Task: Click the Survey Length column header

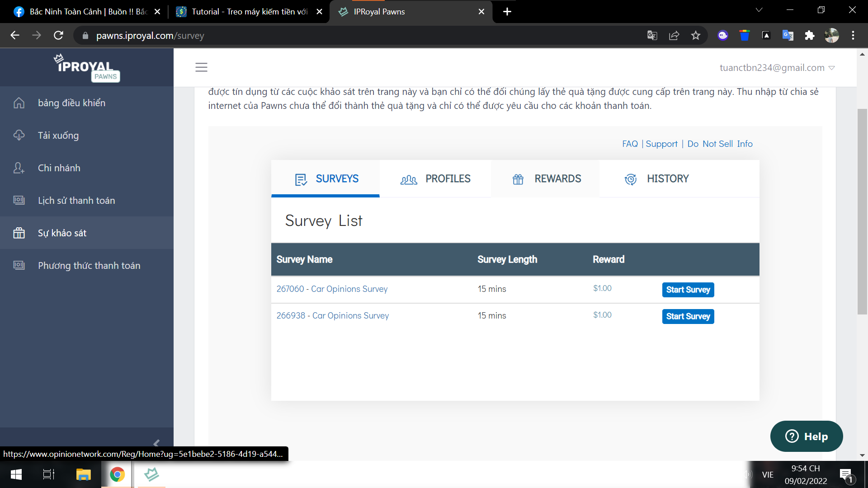Action: click(x=507, y=260)
